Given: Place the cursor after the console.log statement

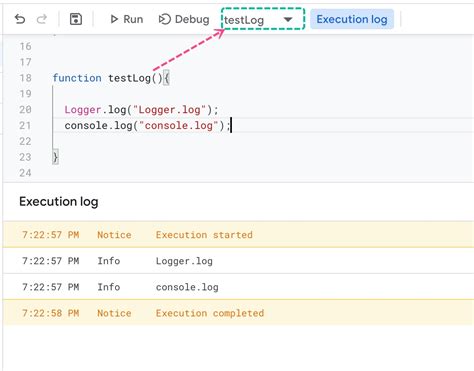Looking at the screenshot, I should (x=231, y=126).
